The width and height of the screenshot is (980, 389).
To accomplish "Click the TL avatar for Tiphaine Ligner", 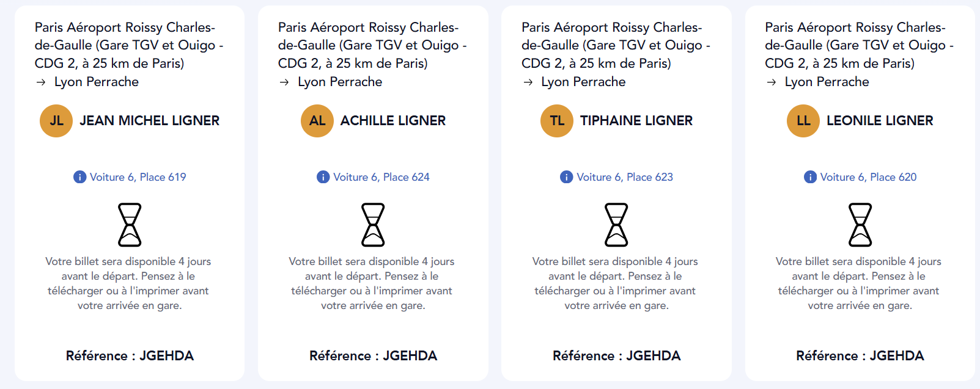I will pos(557,121).
